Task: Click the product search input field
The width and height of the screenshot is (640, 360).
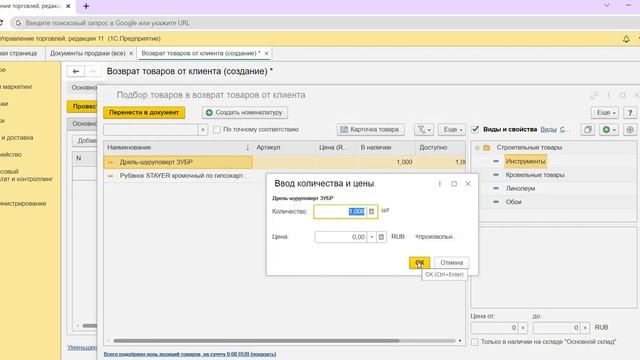Action: (x=151, y=130)
